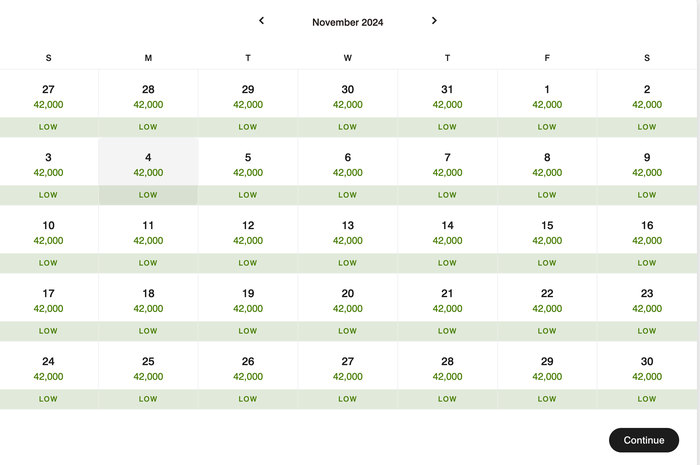Select October 27 in first row
Screen dimensions: 700x465
[x=49, y=104]
